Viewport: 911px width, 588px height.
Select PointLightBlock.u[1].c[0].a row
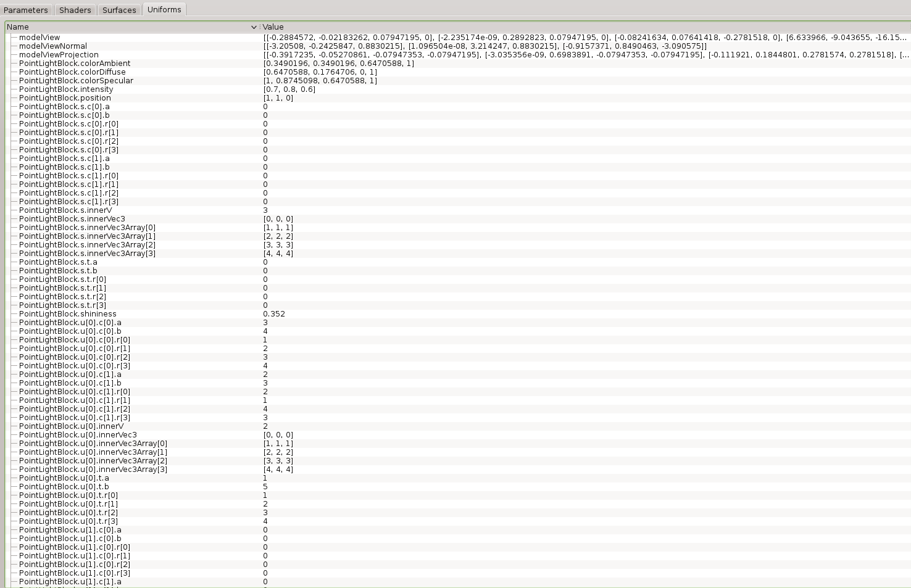pyautogui.click(x=457, y=530)
